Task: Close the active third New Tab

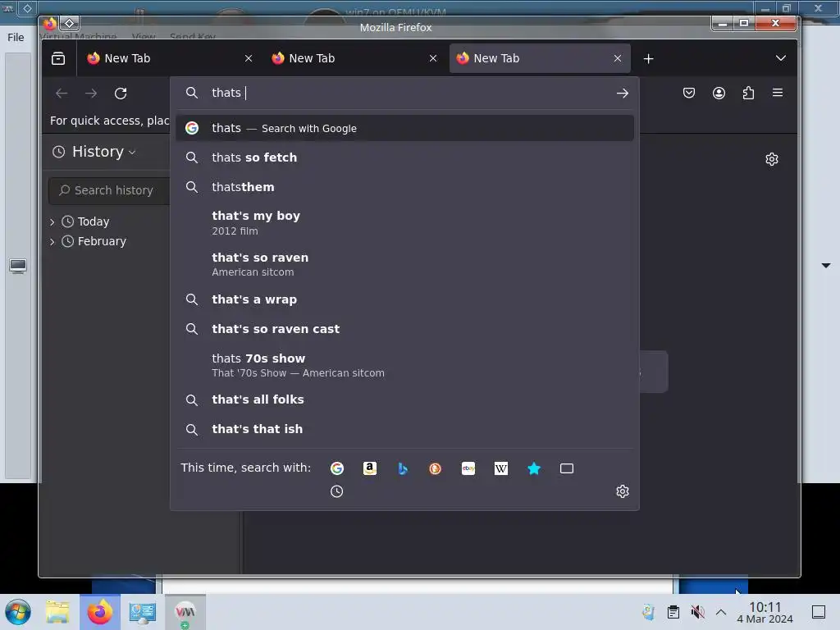Action: point(618,58)
